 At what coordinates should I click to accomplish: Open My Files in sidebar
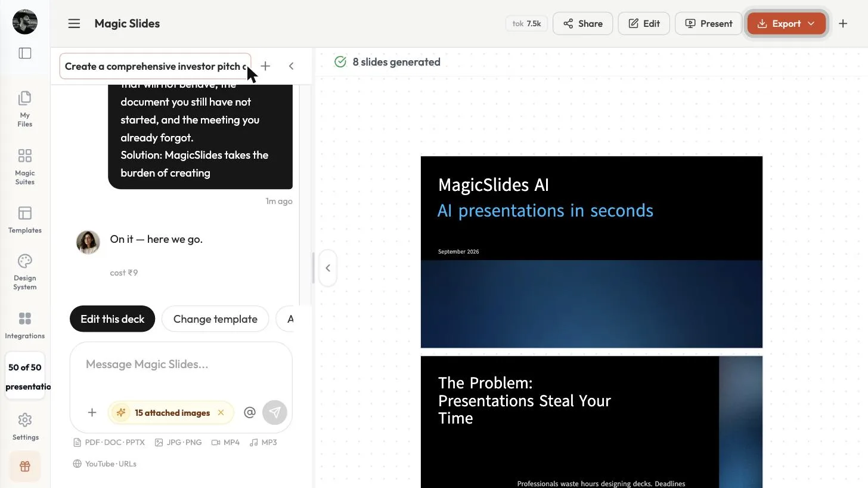click(25, 109)
